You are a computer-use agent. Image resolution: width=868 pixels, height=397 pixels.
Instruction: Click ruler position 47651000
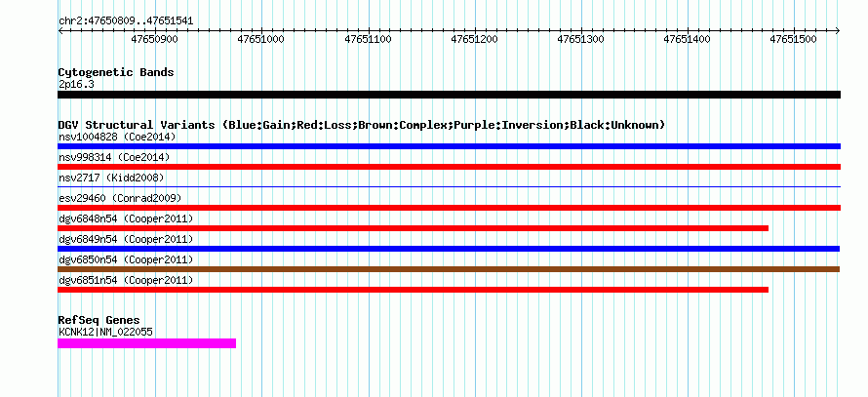pyautogui.click(x=260, y=39)
